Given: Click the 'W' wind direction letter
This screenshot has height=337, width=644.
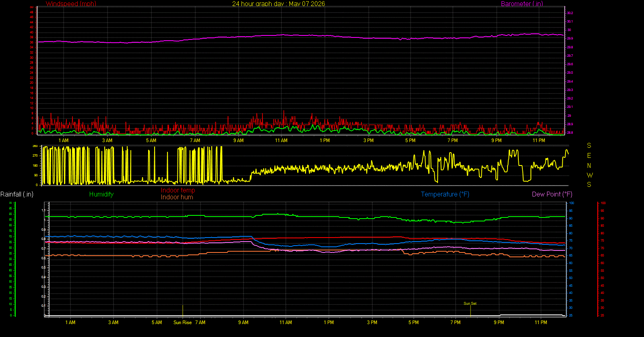Looking at the screenshot, I should [590, 175].
